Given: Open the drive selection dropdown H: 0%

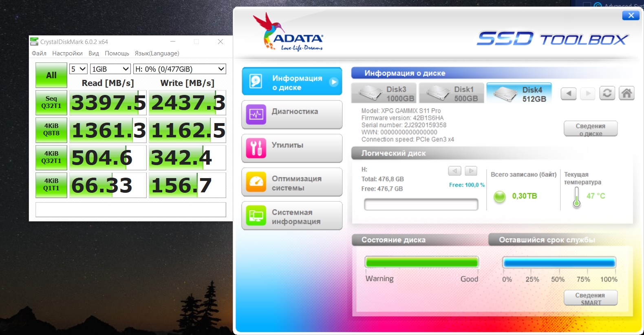Looking at the screenshot, I should pos(180,69).
